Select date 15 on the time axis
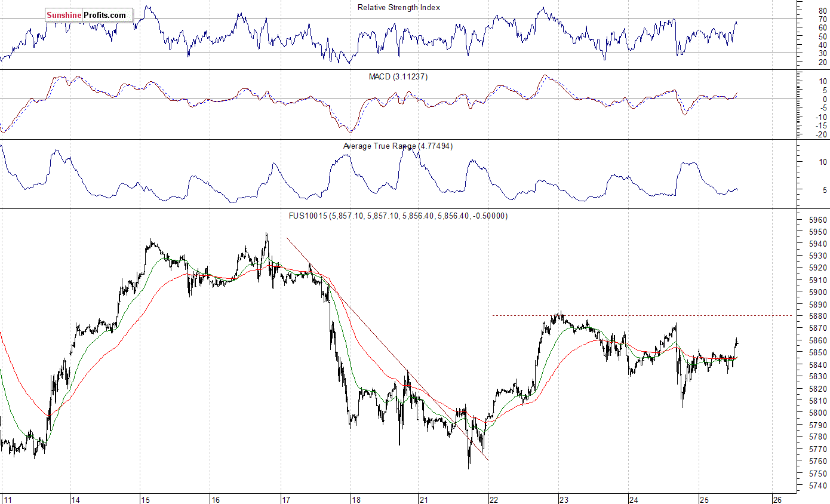This screenshot has width=830, height=504. [x=145, y=499]
